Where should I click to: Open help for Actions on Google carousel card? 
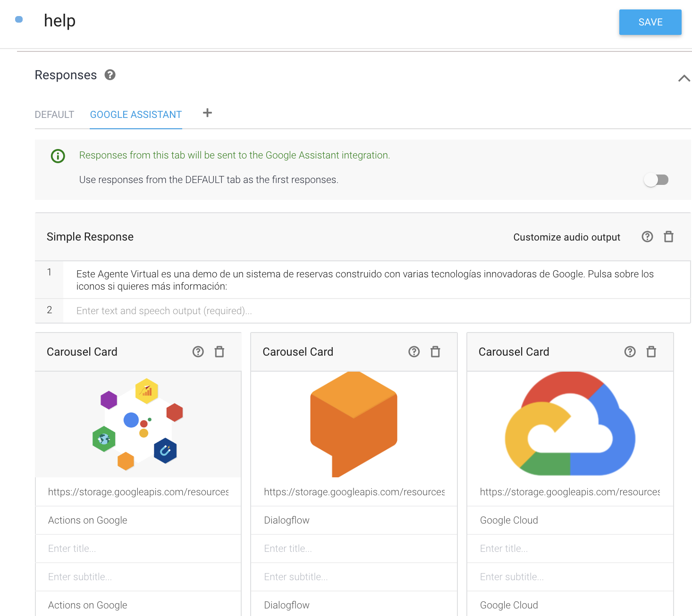(x=198, y=352)
